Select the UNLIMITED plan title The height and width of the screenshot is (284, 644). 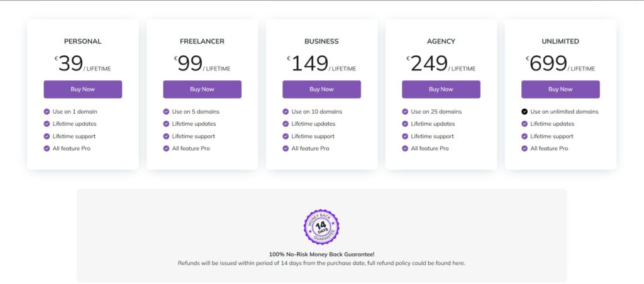click(x=560, y=41)
